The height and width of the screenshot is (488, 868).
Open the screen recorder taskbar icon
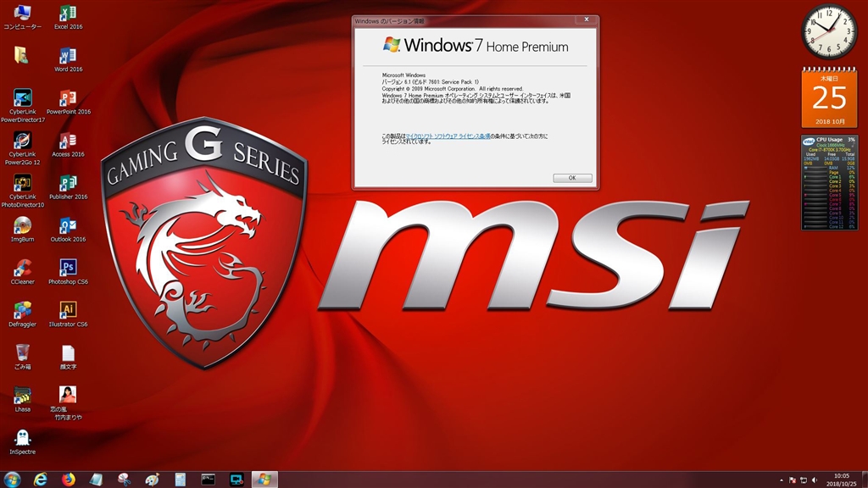tap(236, 480)
